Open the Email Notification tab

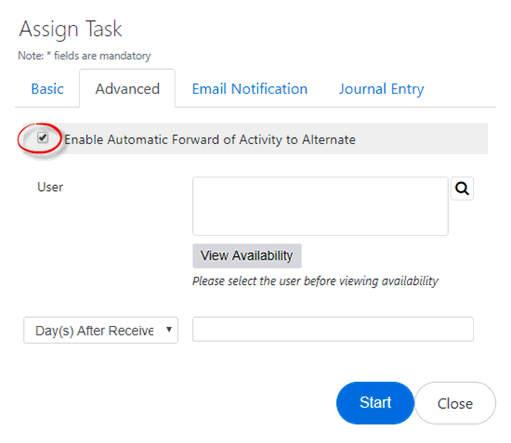(250, 89)
